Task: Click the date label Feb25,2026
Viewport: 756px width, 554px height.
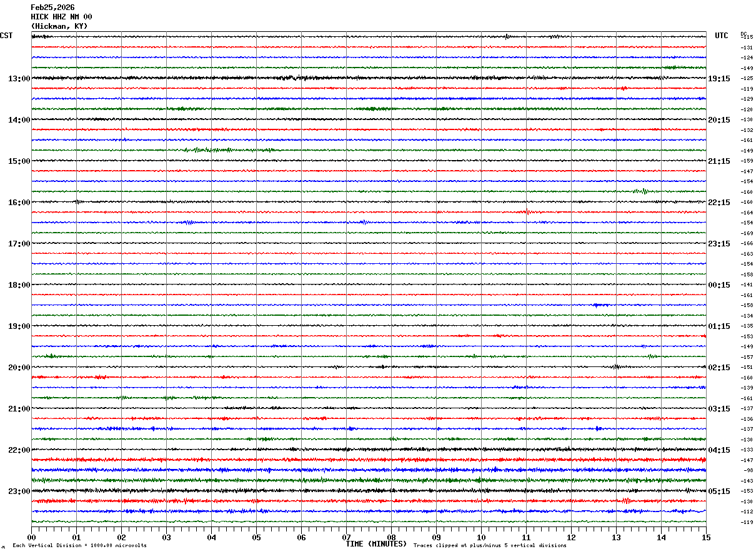Action: coord(52,8)
